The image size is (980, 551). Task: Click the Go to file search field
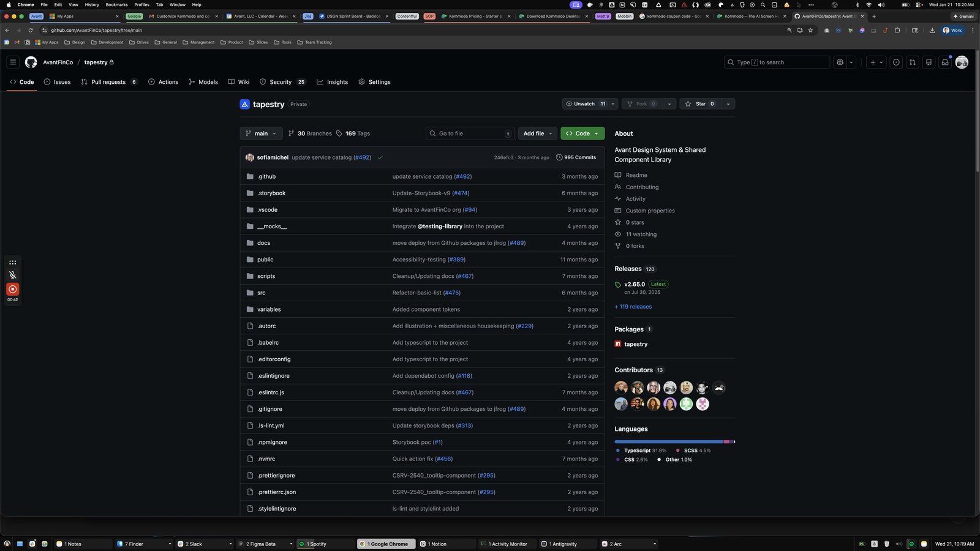(470, 133)
